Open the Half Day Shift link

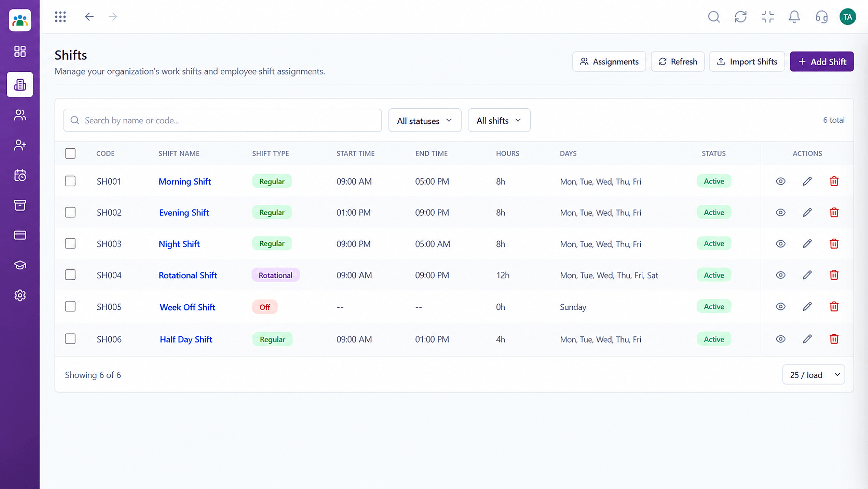186,339
